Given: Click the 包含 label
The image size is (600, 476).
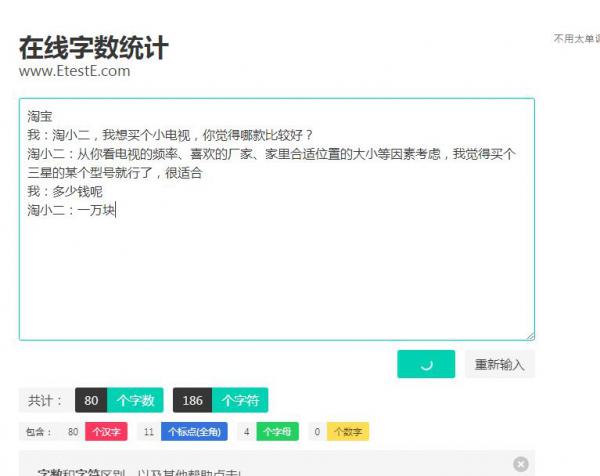Looking at the screenshot, I should [38, 432].
